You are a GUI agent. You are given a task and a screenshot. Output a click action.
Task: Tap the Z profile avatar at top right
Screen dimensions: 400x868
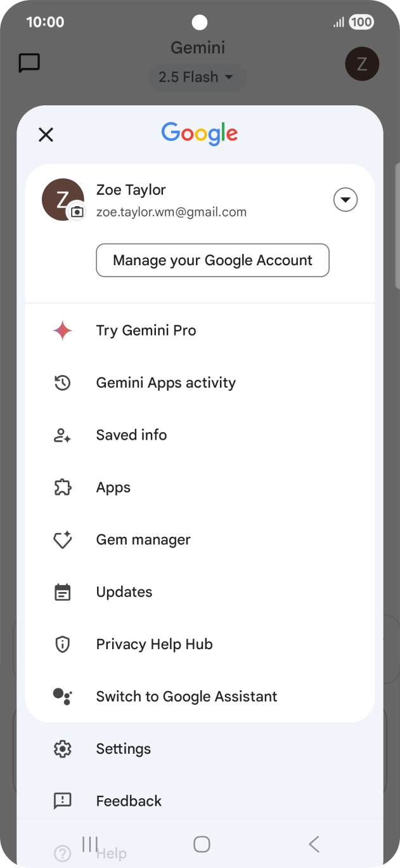tap(362, 63)
